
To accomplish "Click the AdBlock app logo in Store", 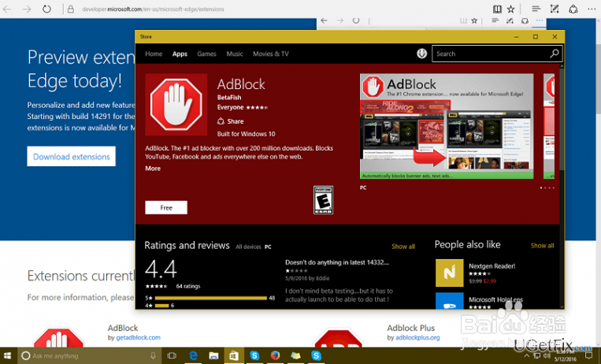I will 176,104.
